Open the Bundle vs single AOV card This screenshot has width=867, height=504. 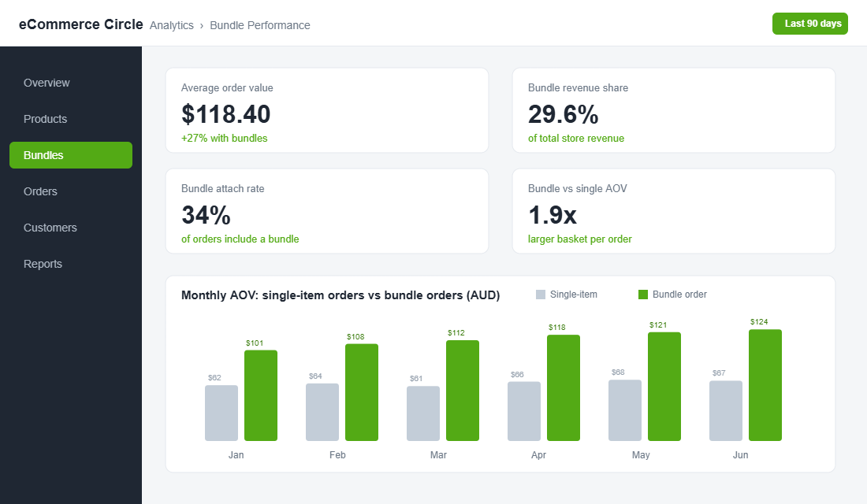[x=674, y=211]
